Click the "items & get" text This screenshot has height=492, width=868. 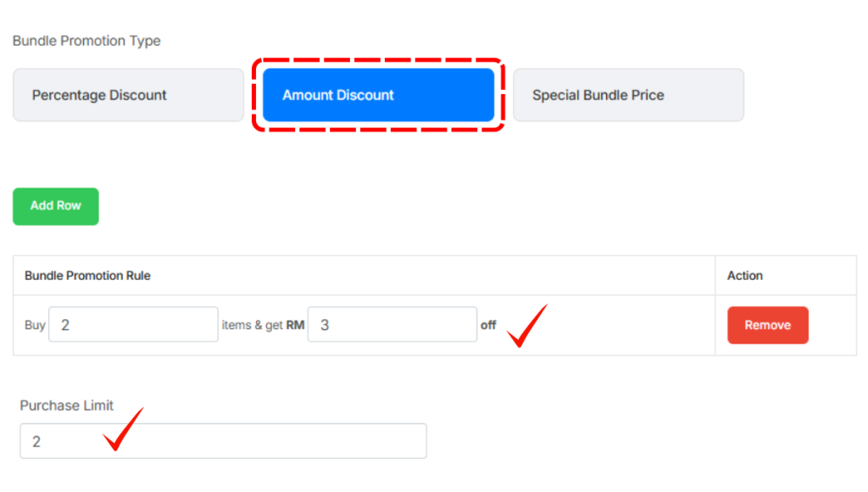252,325
